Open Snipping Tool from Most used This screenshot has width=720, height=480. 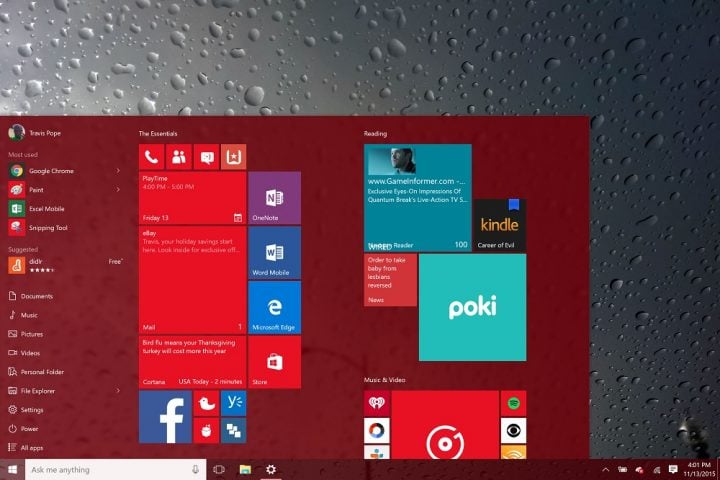coord(64,228)
